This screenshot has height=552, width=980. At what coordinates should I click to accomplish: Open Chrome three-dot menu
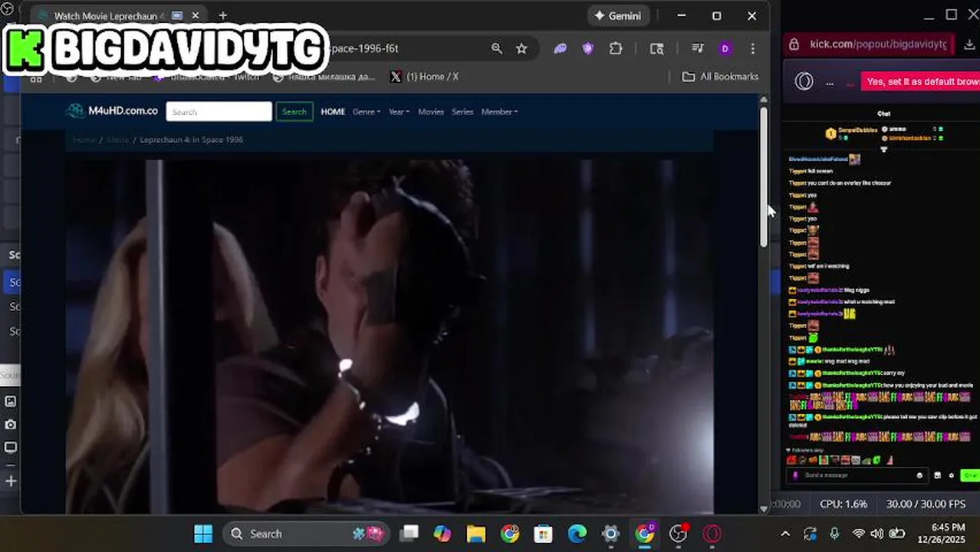pos(753,48)
